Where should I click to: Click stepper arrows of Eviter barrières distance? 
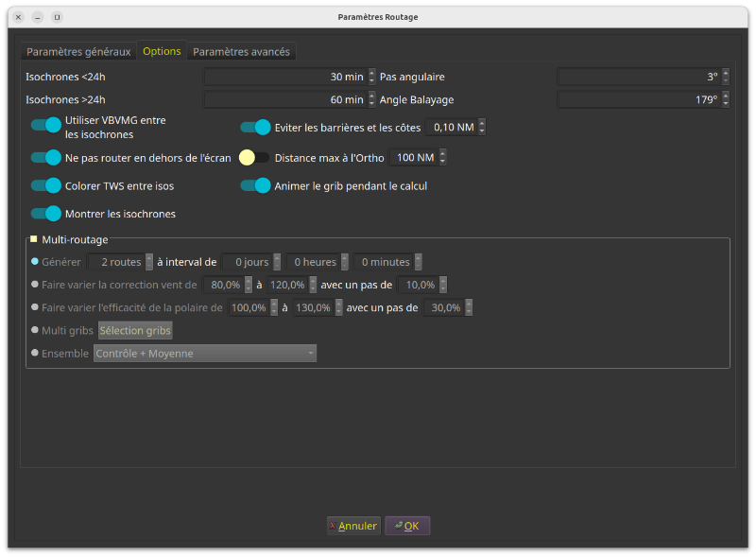tap(482, 127)
